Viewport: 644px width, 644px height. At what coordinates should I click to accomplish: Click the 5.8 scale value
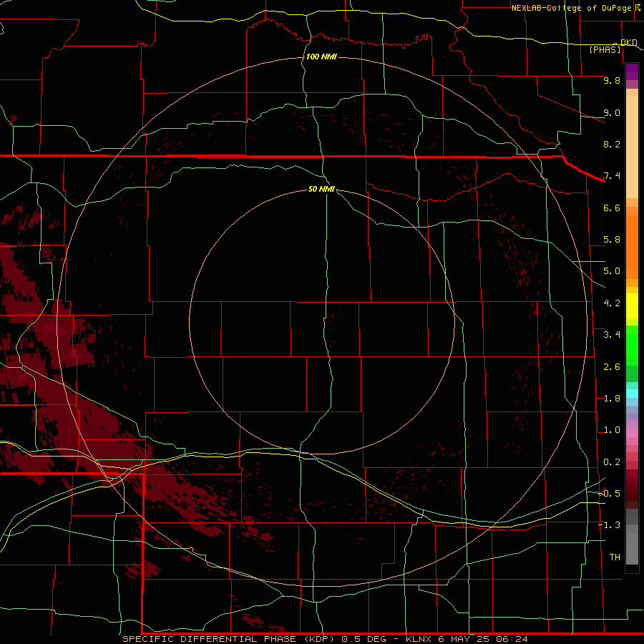[612, 240]
